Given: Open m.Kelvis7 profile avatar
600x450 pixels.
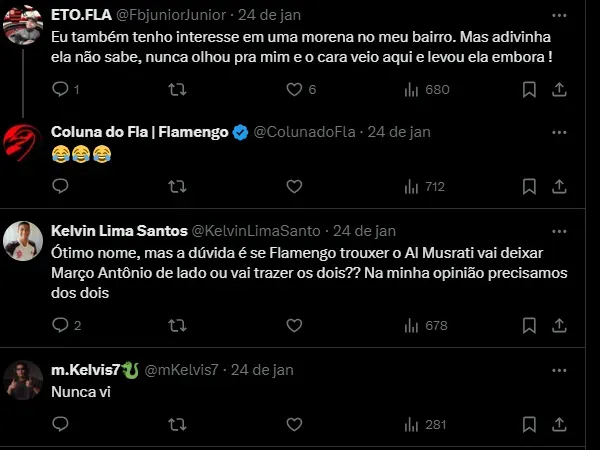Looking at the screenshot, I should pos(22,381).
